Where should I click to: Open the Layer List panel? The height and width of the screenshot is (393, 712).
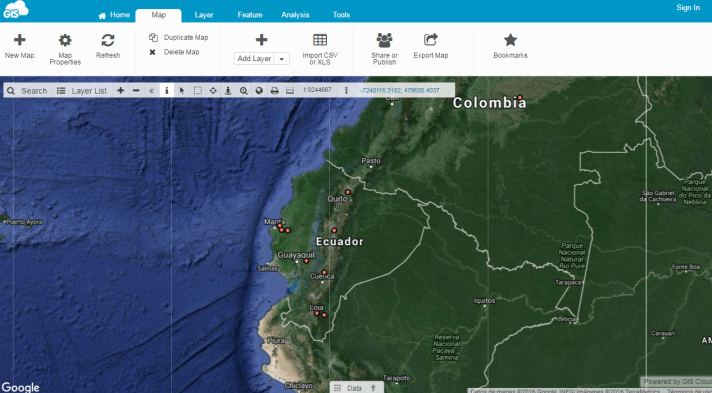(82, 91)
